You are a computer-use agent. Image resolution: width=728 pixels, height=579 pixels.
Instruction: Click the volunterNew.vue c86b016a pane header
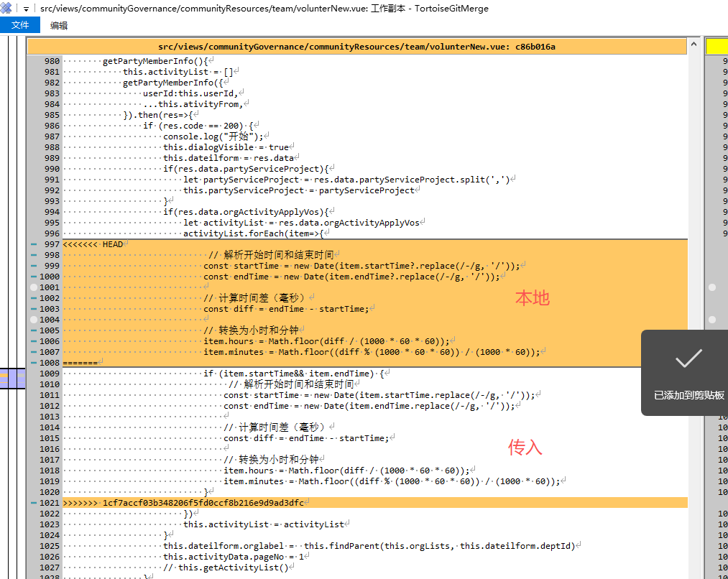(x=356, y=47)
